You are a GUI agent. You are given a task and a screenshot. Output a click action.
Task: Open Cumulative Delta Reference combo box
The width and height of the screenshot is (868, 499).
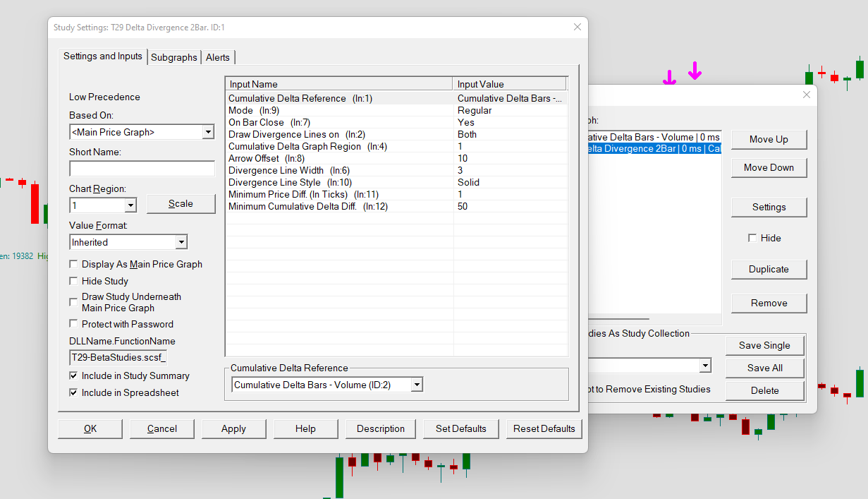(417, 385)
